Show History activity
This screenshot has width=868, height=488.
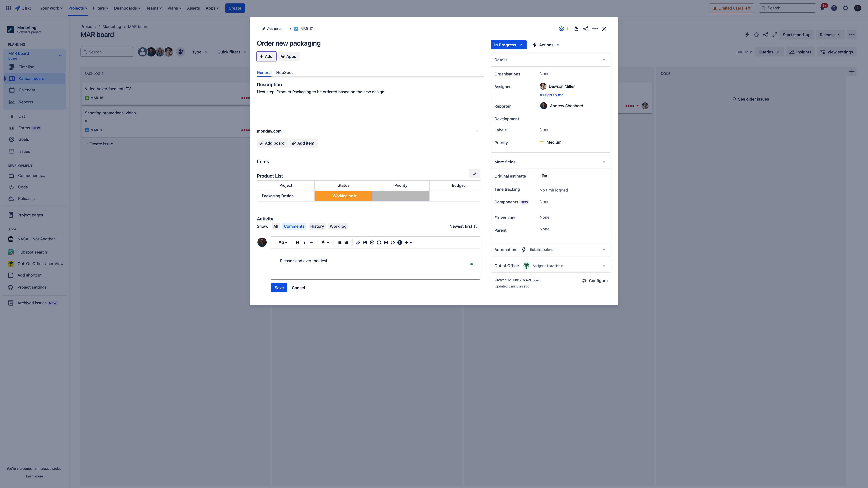pos(317,226)
